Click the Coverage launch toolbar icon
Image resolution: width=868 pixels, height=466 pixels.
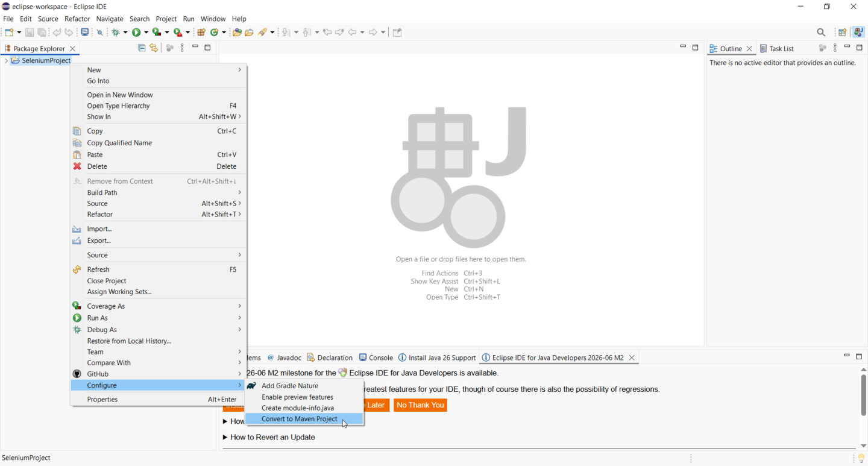coord(157,33)
